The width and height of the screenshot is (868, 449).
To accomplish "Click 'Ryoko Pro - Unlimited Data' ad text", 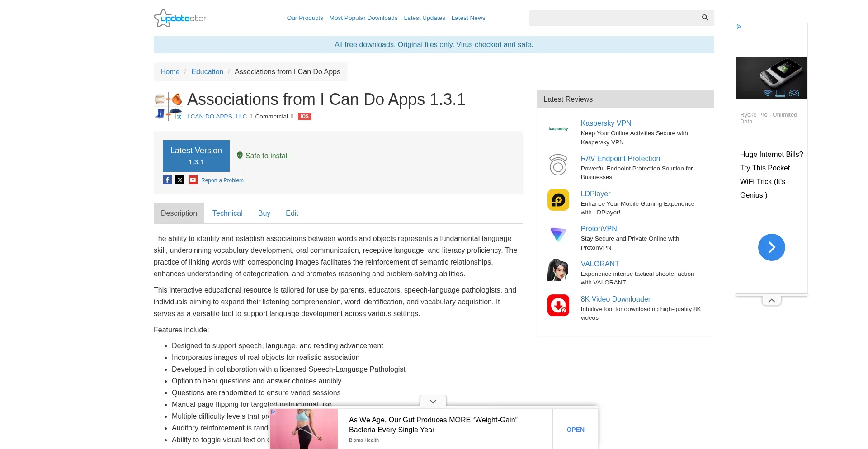I will [x=769, y=118].
